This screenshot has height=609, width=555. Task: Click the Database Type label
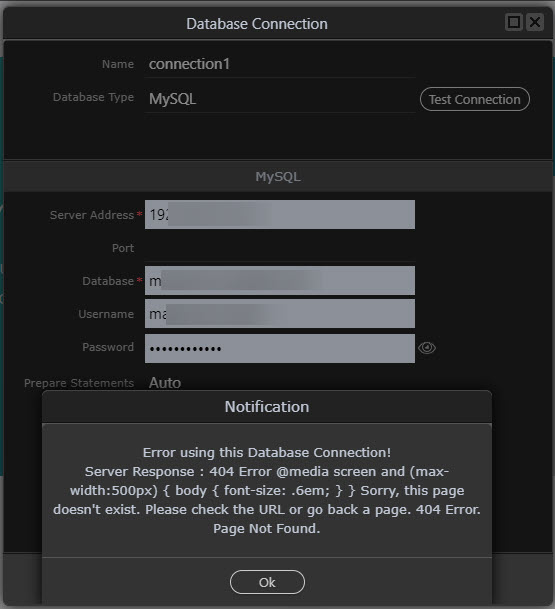pos(93,97)
